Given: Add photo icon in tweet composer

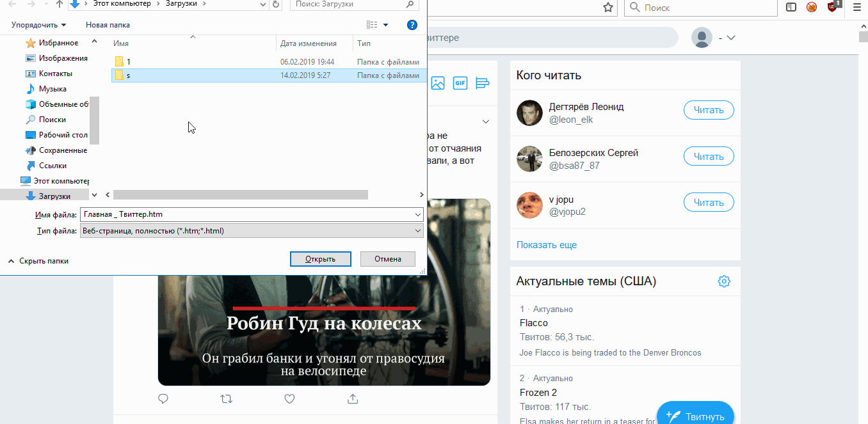Looking at the screenshot, I should (x=438, y=83).
